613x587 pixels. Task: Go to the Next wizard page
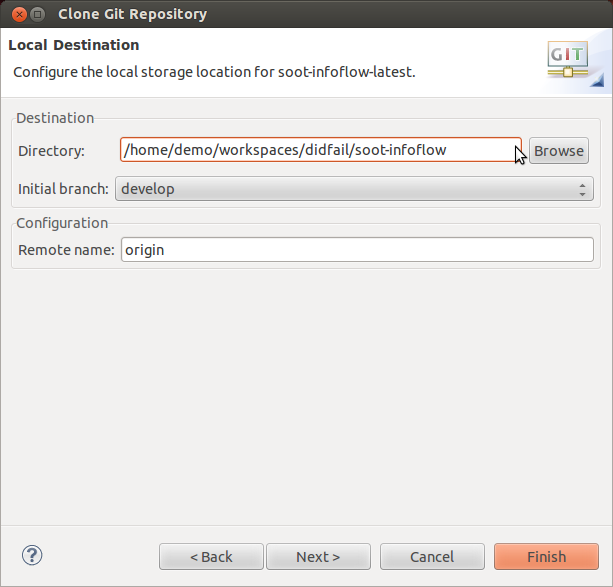tap(318, 557)
